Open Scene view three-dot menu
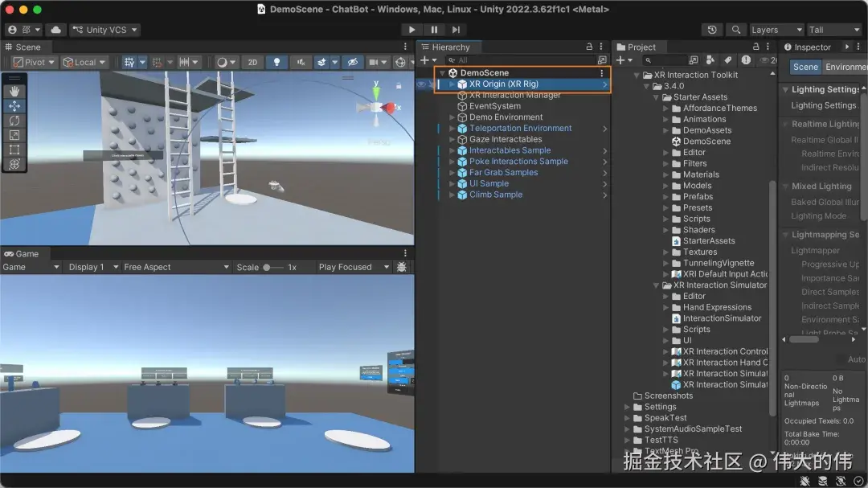The height and width of the screenshot is (488, 868). (x=405, y=47)
